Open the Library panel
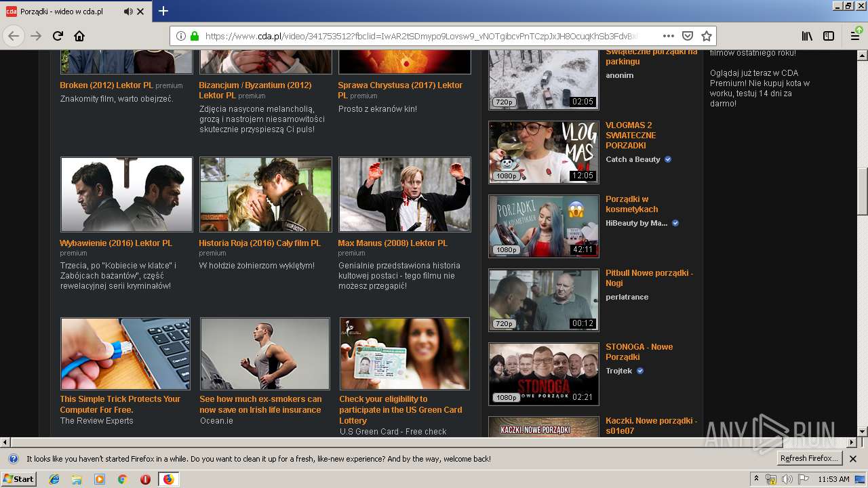This screenshot has height=488, width=868. point(807,36)
